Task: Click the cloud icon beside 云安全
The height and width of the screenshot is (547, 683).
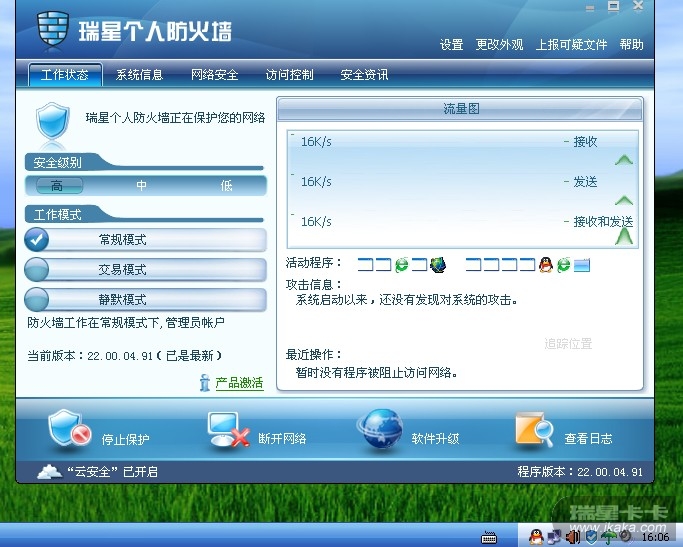Action: click(50, 472)
